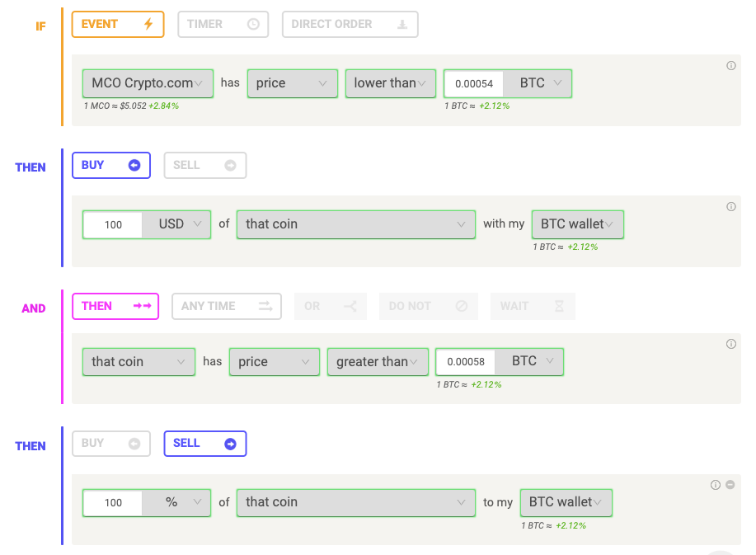The width and height of the screenshot is (756, 555).
Task: Select the TIMER trigger with clock icon
Action: (223, 24)
